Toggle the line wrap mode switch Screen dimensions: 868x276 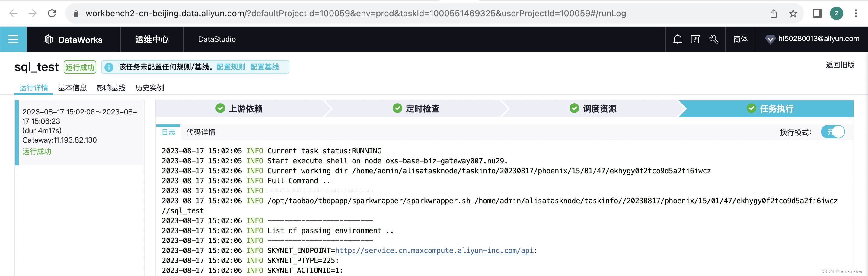click(833, 132)
